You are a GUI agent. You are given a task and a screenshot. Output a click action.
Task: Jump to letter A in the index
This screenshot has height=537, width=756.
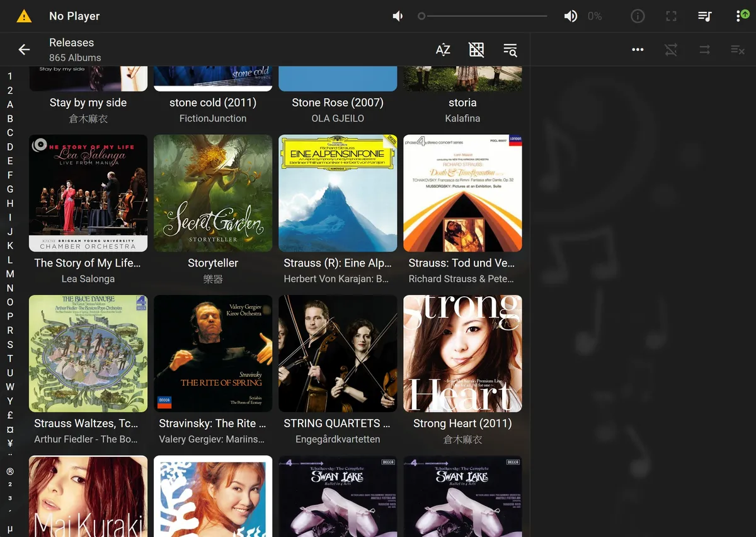10,105
